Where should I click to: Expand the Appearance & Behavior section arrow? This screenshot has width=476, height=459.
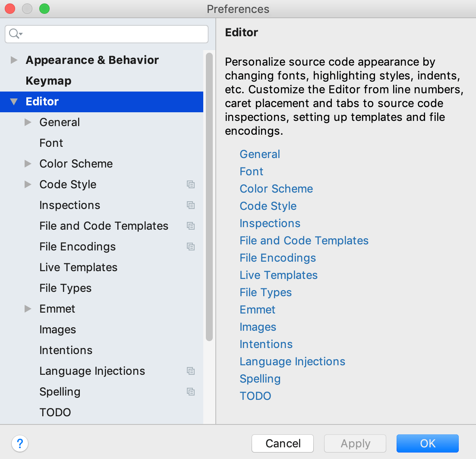14,60
